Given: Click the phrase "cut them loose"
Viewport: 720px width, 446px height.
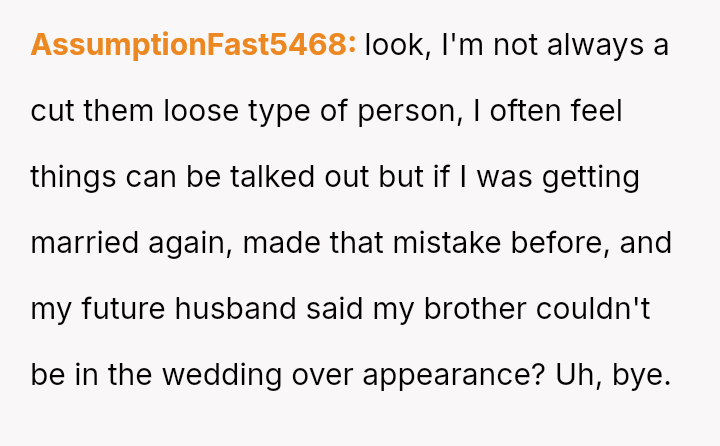Looking at the screenshot, I should [x=125, y=111].
